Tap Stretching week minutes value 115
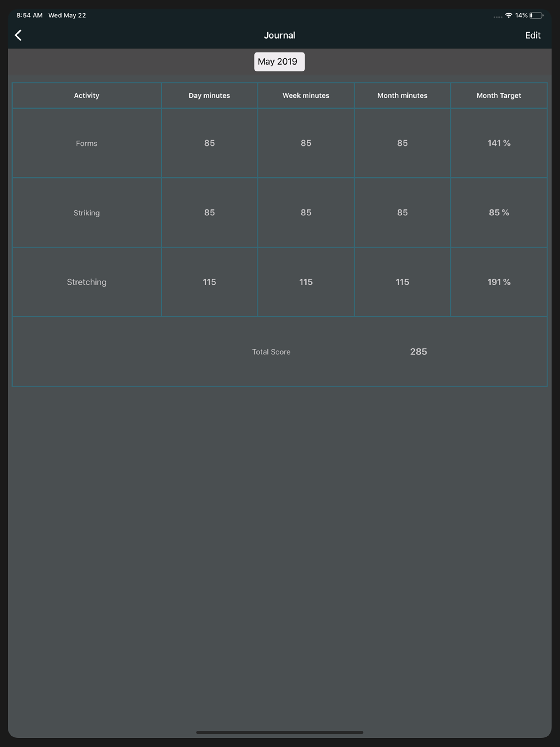The height and width of the screenshot is (747, 560). (x=306, y=282)
